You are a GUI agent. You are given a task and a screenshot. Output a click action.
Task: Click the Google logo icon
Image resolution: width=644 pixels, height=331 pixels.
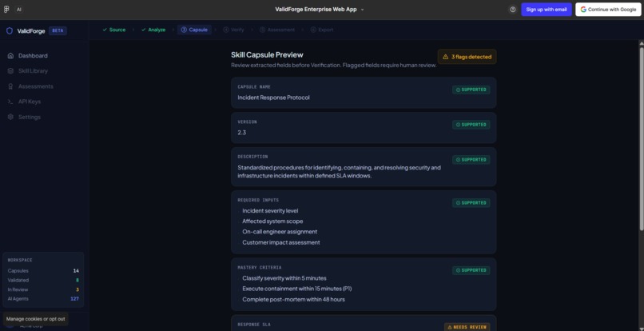click(x=583, y=10)
